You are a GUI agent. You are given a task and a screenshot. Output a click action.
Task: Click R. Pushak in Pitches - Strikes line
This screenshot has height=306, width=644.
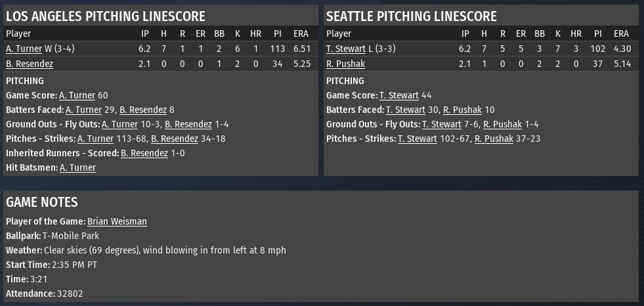point(494,139)
